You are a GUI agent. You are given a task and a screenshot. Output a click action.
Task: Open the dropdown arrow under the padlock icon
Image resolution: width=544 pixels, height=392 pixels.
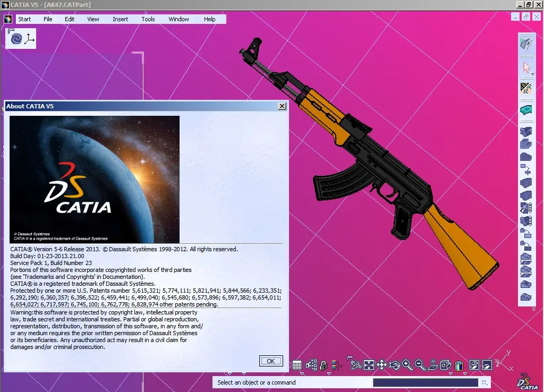[329, 373]
